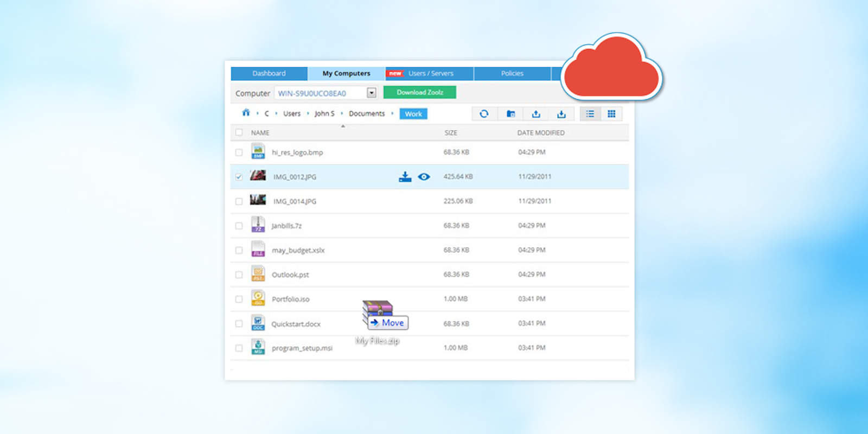This screenshot has height=434, width=868.
Task: Tick the select-all checkbox in header
Action: [239, 132]
